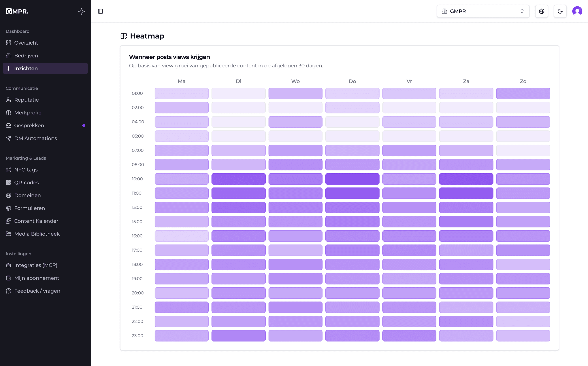The height and width of the screenshot is (366, 588).
Task: Click 'Wanneer posts views krijgen' heading
Action: click(x=169, y=57)
